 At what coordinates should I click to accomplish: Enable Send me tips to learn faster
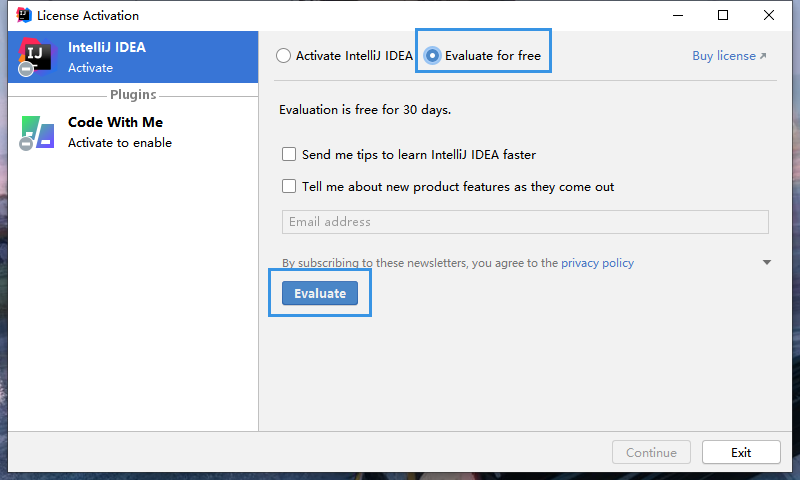pyautogui.click(x=289, y=155)
